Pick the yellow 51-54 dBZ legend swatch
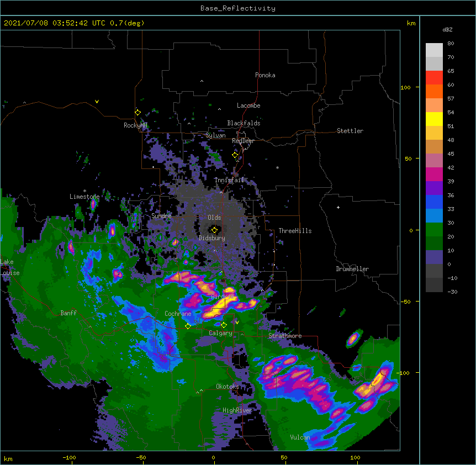Screen dimensions: 476x465 [434, 119]
